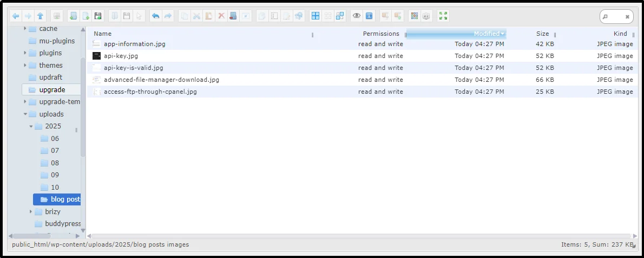Screen dimensions: 644x258
Task: Click the redo arrow icon
Action: tap(168, 16)
